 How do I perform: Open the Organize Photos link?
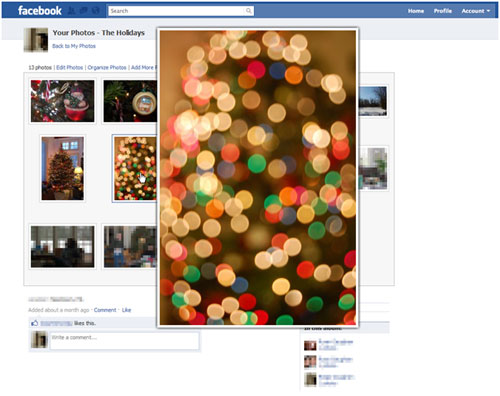(107, 67)
